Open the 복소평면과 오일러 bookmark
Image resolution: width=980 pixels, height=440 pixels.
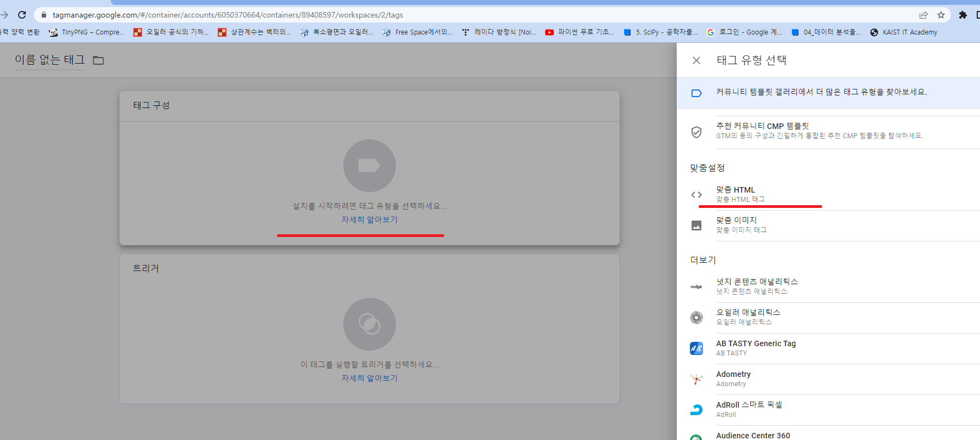(x=337, y=32)
